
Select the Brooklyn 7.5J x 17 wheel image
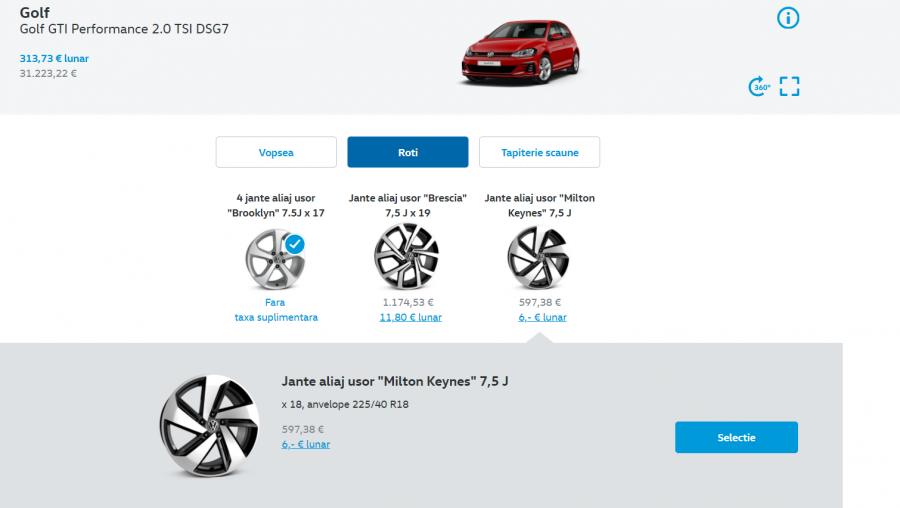point(273,259)
